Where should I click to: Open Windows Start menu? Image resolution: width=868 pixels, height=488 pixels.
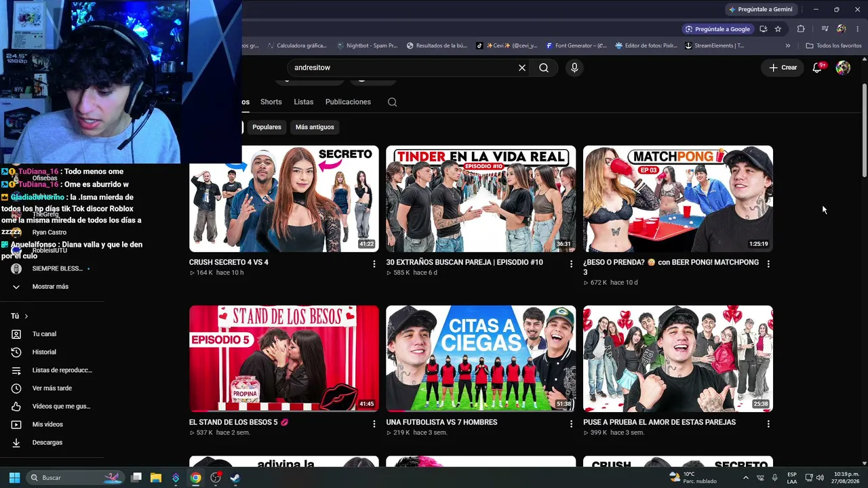pyautogui.click(x=14, y=478)
